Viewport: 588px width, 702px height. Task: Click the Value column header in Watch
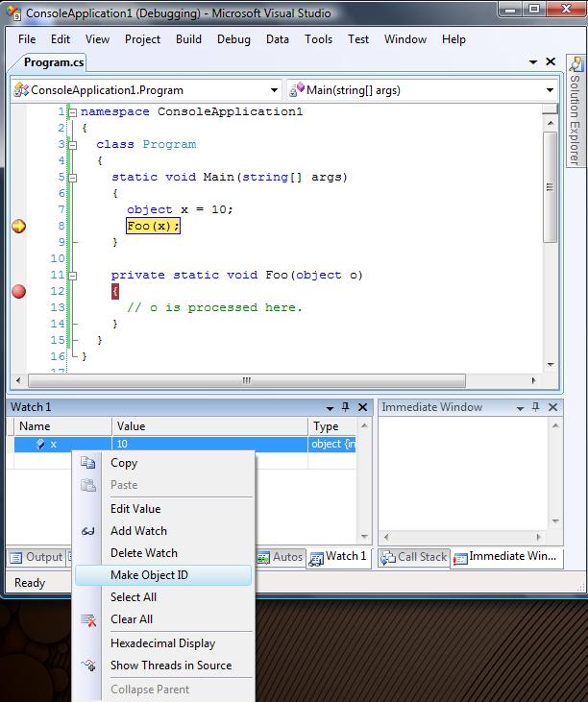(x=210, y=426)
